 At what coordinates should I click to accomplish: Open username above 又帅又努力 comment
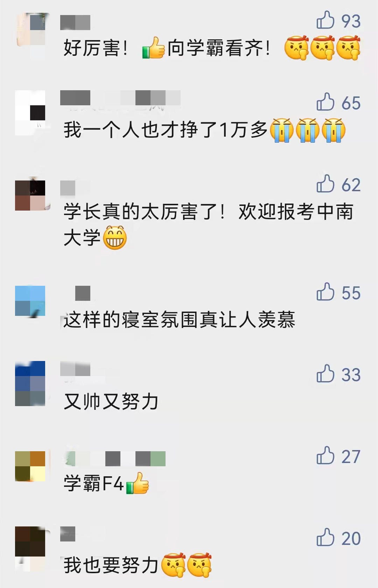coord(75,369)
